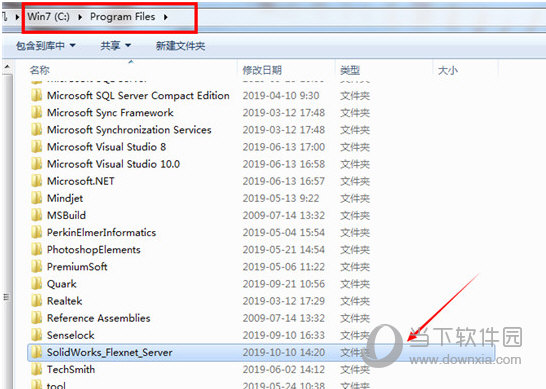This screenshot has width=546, height=389.
Task: Open the 共享 dropdown menu
Action: 115,46
